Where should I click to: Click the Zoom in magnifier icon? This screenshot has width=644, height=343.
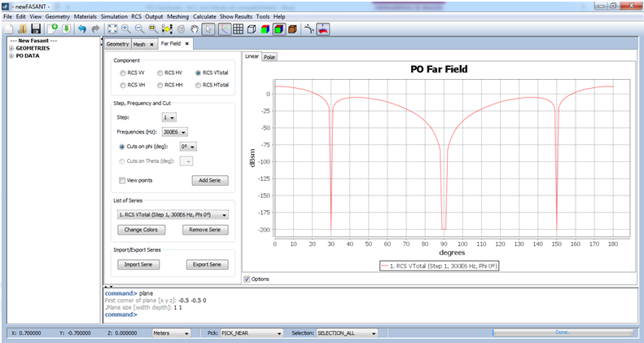[126, 29]
